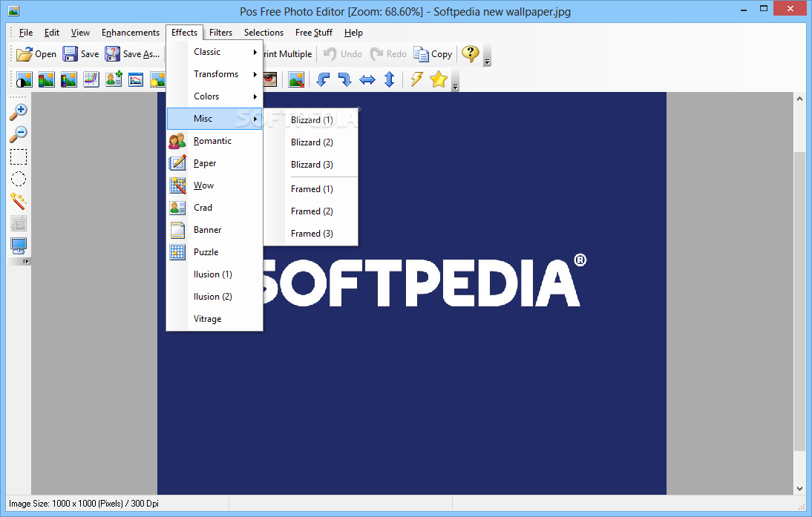Click the Open folder icon

pos(24,54)
